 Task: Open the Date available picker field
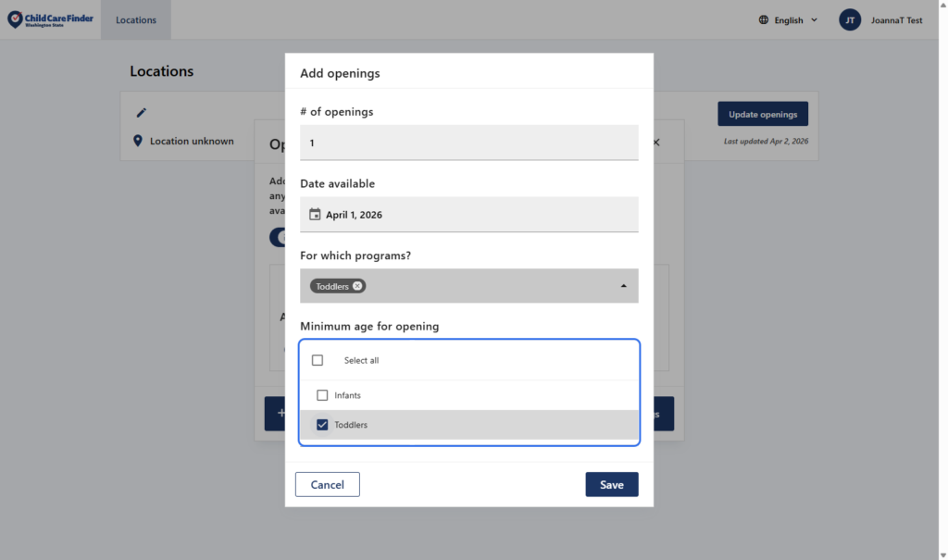468,215
